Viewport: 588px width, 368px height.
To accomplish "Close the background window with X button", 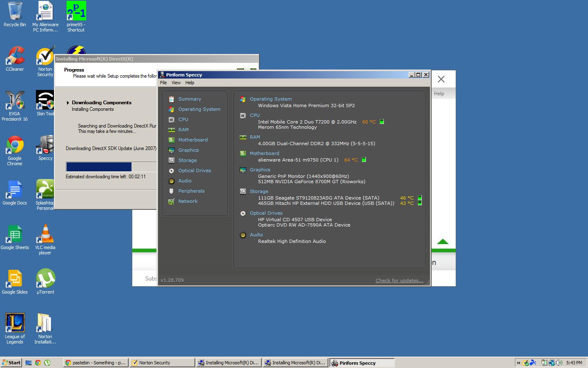I will coord(441,79).
